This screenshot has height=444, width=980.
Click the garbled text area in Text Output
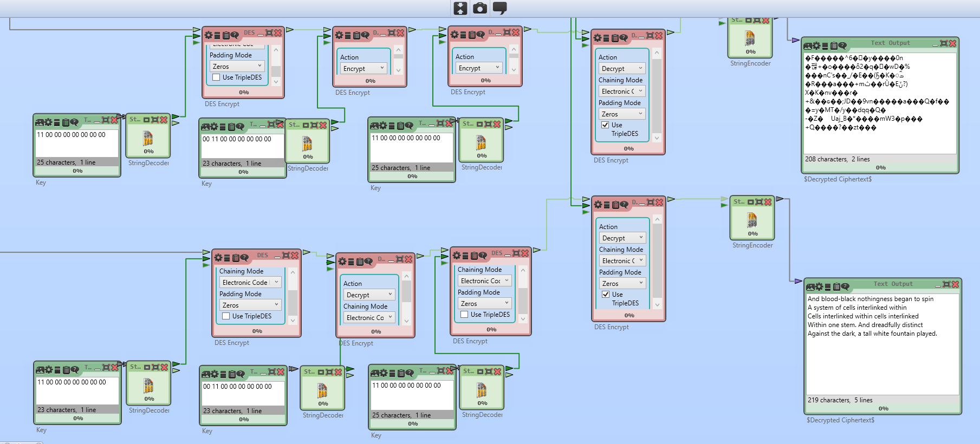[x=880, y=103]
